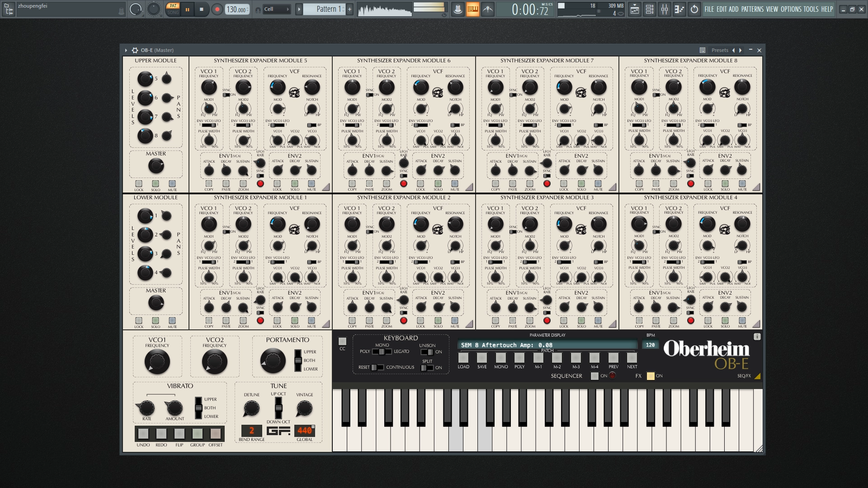Viewport: 868px width, 488px height.
Task: Click the NEXT patch button
Action: (x=632, y=358)
